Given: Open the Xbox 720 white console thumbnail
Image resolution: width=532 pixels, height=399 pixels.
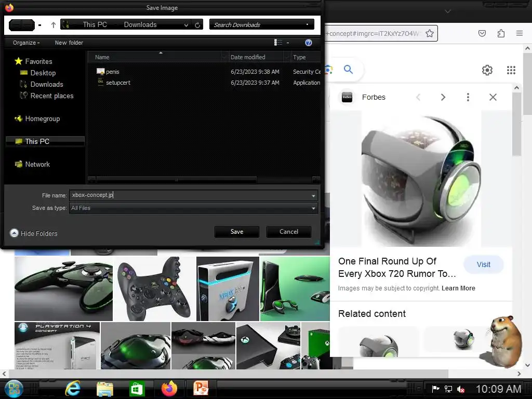Looking at the screenshot, I should coord(228,289).
